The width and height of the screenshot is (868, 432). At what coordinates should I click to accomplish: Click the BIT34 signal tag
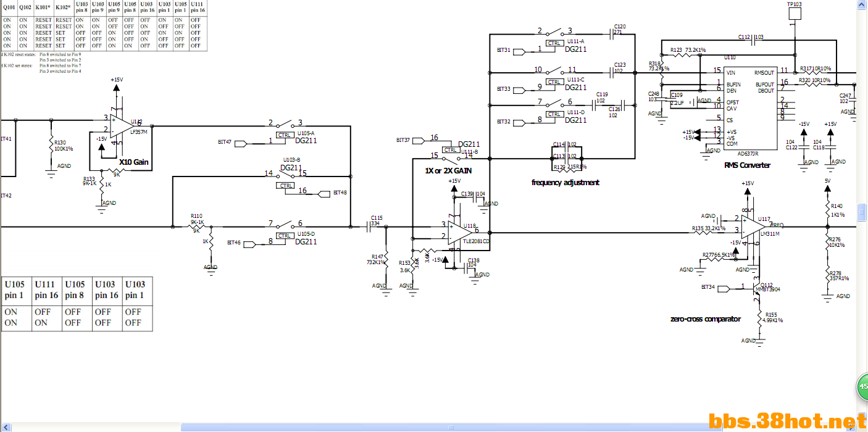coord(708,287)
